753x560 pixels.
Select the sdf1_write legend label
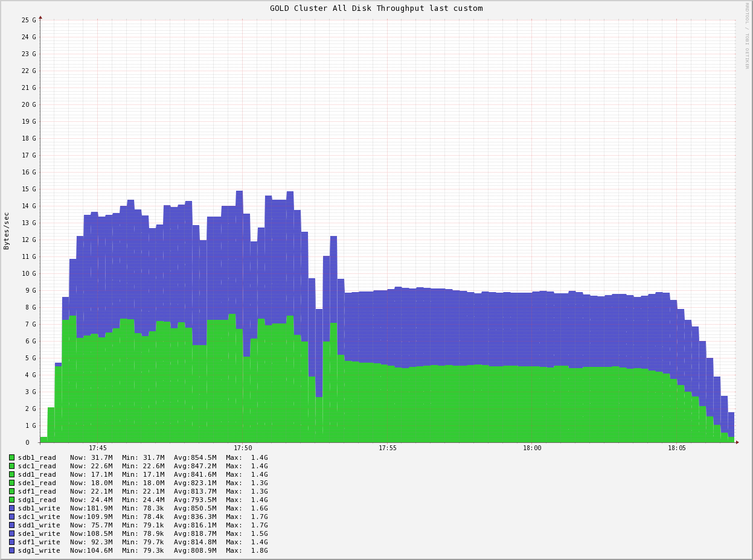[39, 542]
